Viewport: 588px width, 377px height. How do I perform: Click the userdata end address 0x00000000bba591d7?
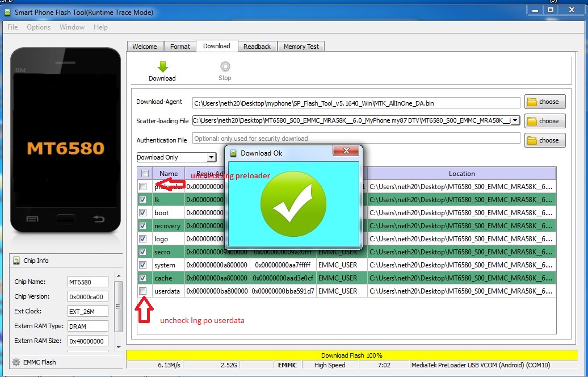pos(283,291)
